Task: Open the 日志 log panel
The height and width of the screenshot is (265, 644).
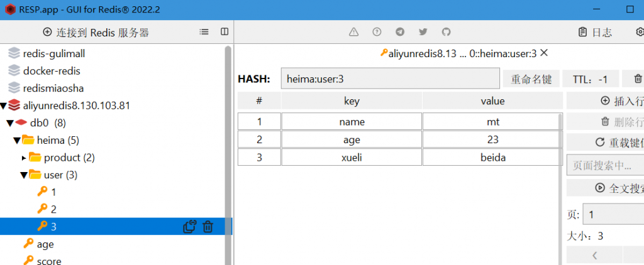Action: click(x=595, y=32)
